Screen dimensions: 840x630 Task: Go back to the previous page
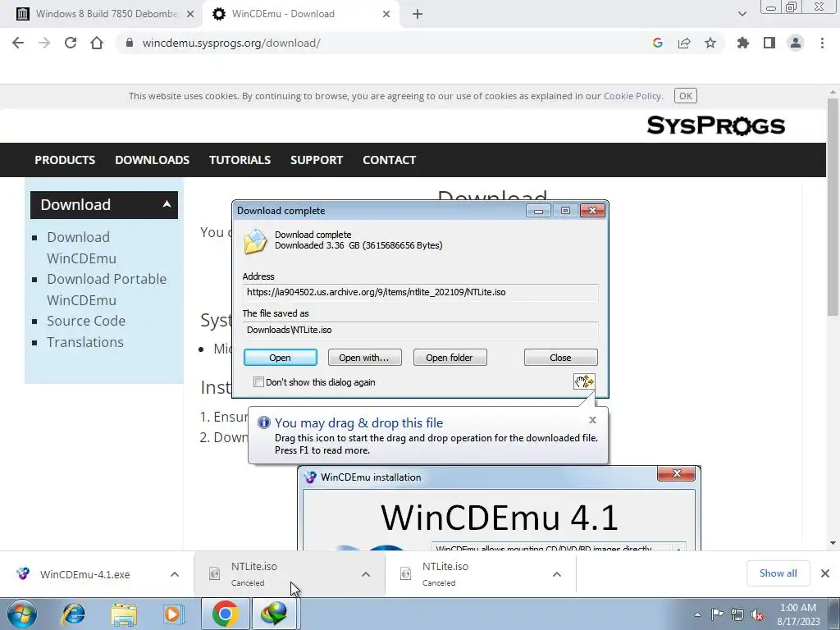[18, 43]
